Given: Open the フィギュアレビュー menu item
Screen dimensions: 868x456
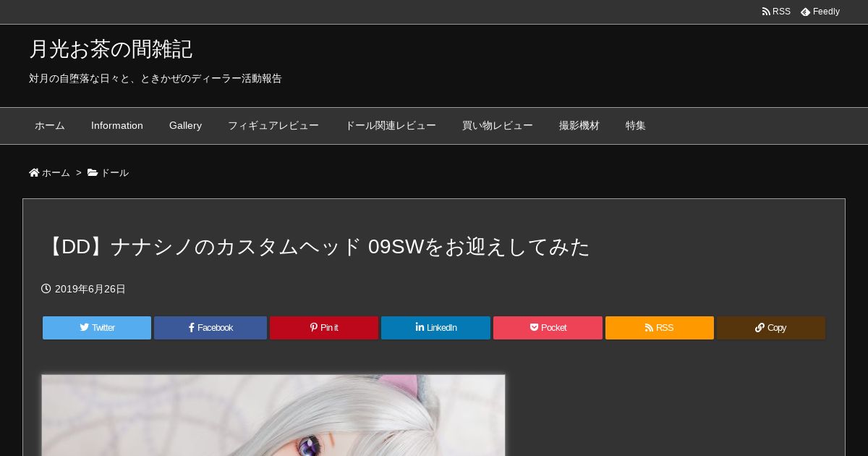Looking at the screenshot, I should 273,126.
